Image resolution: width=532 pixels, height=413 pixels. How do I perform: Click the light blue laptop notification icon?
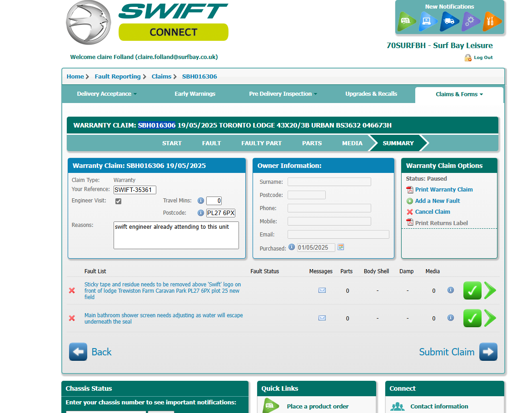coord(428,21)
